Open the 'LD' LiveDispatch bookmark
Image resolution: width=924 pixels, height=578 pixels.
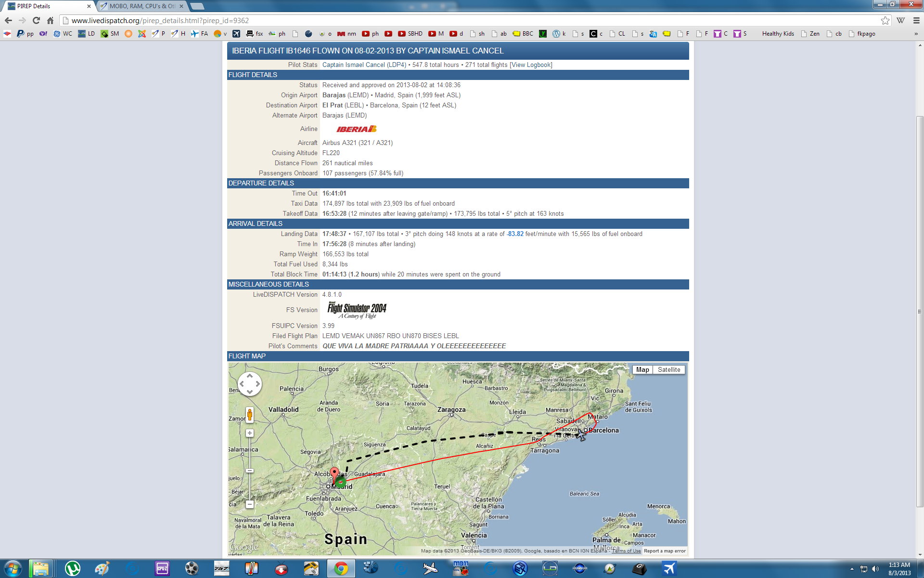pos(87,34)
